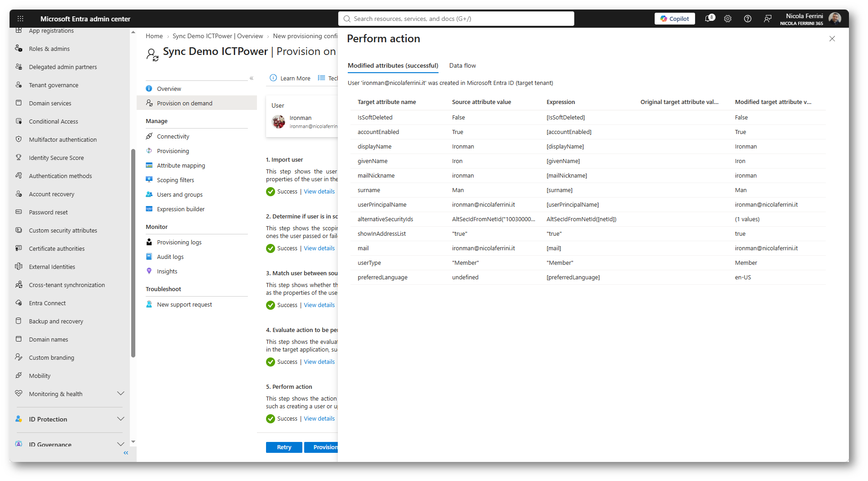868x481 pixels.
Task: Close the Perform action panel
Action: pyautogui.click(x=832, y=39)
